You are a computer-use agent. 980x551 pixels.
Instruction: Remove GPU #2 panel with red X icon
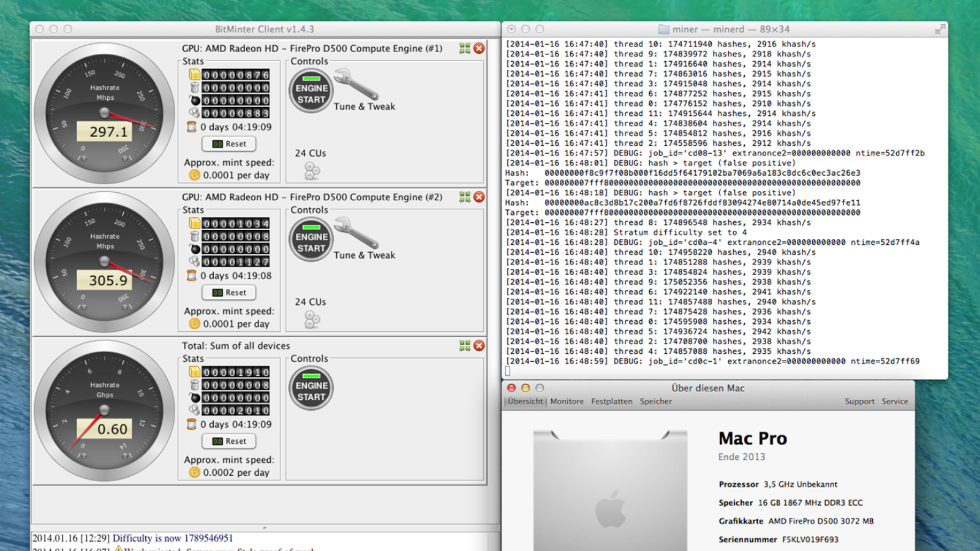tap(479, 197)
